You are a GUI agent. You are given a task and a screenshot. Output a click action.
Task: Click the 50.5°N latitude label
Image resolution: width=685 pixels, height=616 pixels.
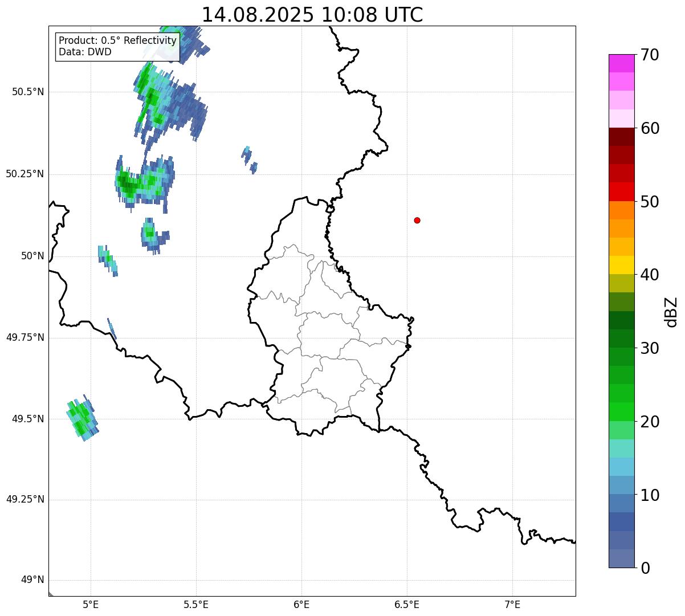[27, 92]
